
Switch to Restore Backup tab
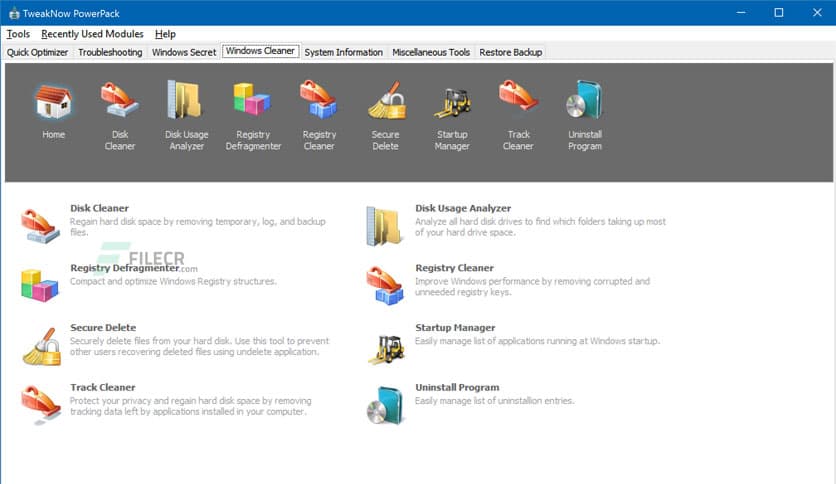tap(511, 52)
